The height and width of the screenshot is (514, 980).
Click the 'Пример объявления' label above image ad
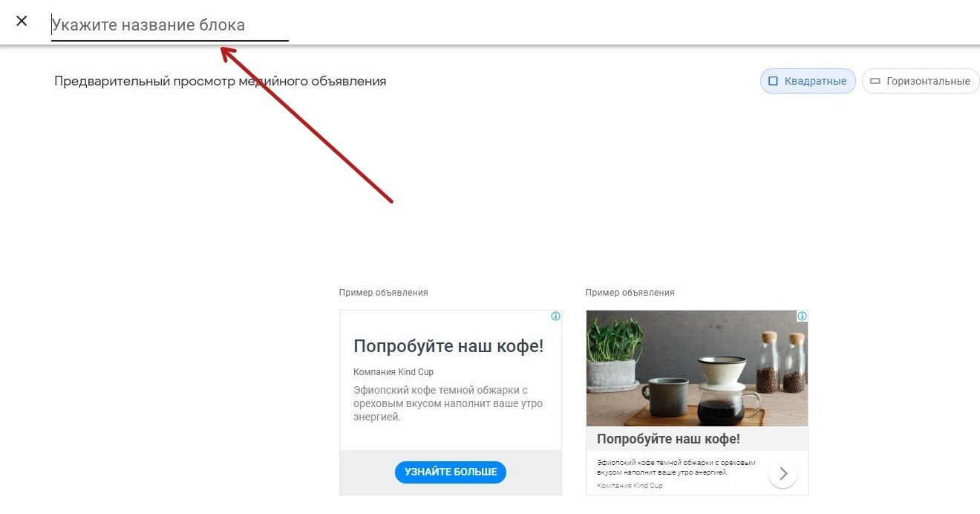pyautogui.click(x=630, y=293)
